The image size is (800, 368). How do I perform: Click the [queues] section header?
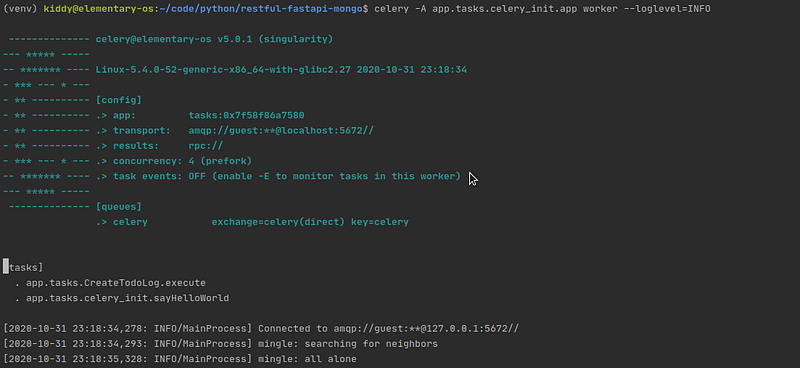click(x=118, y=207)
